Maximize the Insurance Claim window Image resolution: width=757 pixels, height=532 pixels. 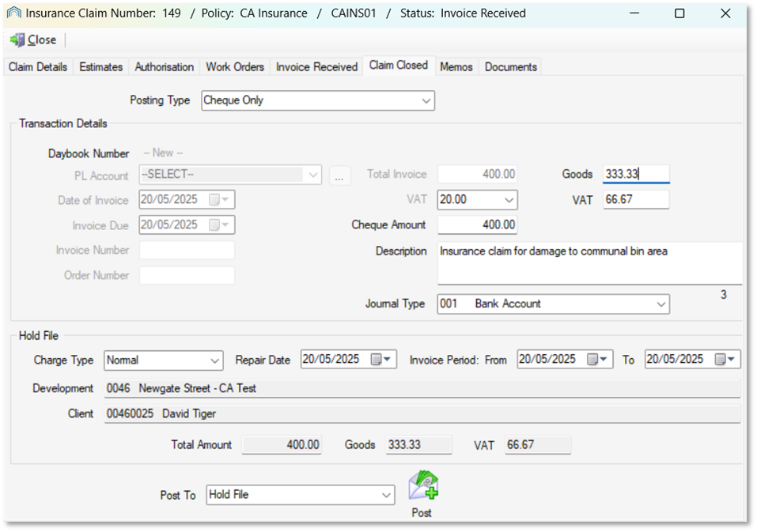[679, 13]
